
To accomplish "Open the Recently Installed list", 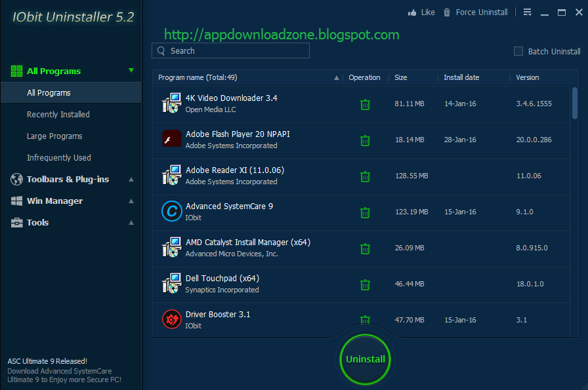I will [x=58, y=115].
